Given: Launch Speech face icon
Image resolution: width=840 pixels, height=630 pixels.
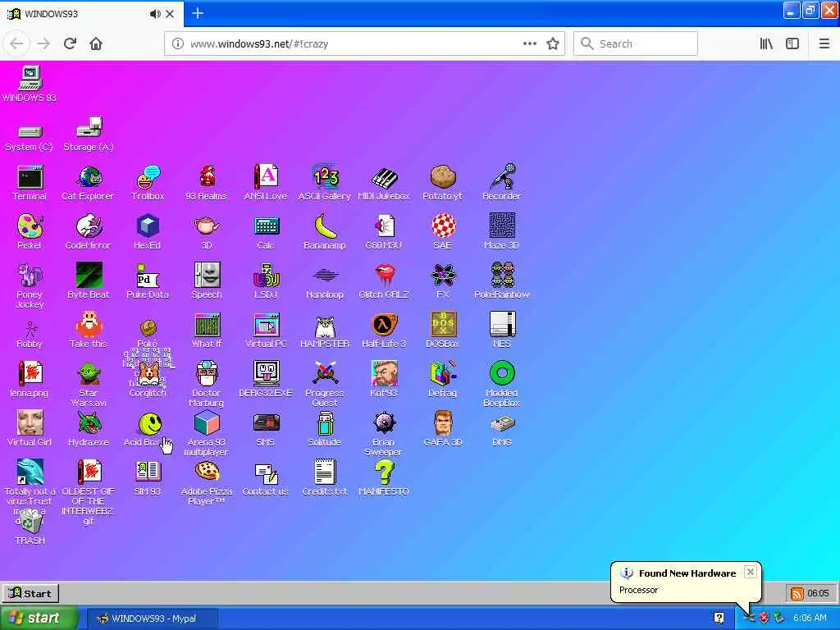Looking at the screenshot, I should coord(207,276).
